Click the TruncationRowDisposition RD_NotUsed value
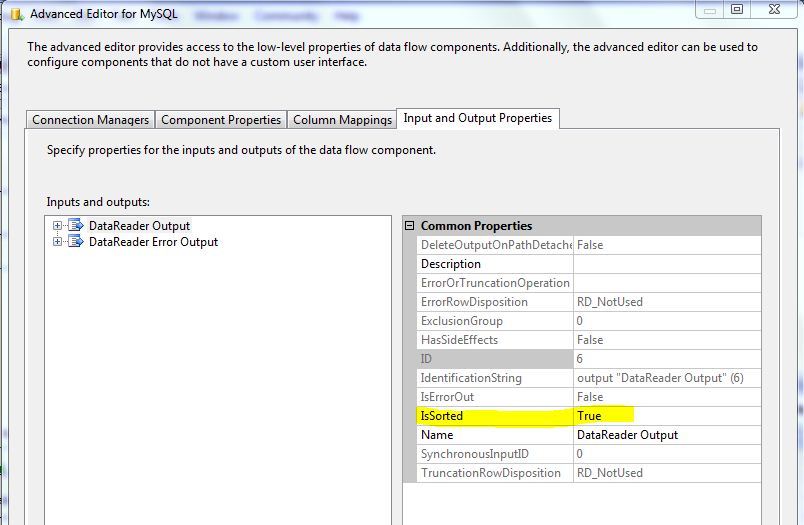804x525 pixels. coord(667,473)
